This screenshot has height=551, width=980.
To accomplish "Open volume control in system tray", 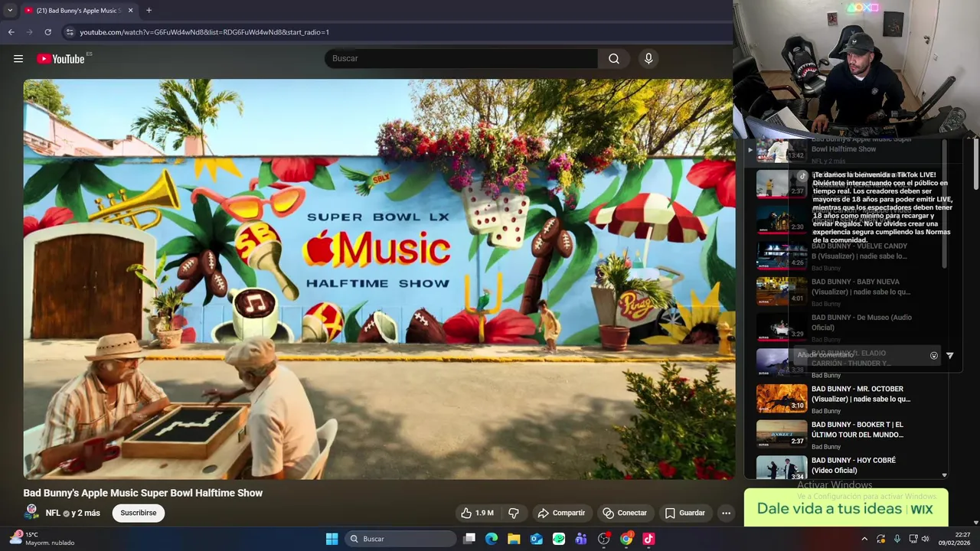I will click(925, 539).
